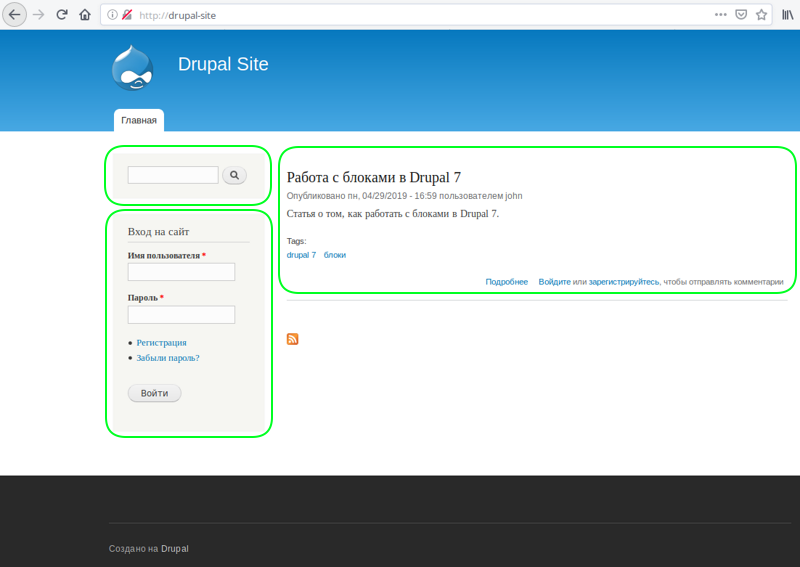Focus the site search text field
The image size is (800, 567).
tap(173, 175)
